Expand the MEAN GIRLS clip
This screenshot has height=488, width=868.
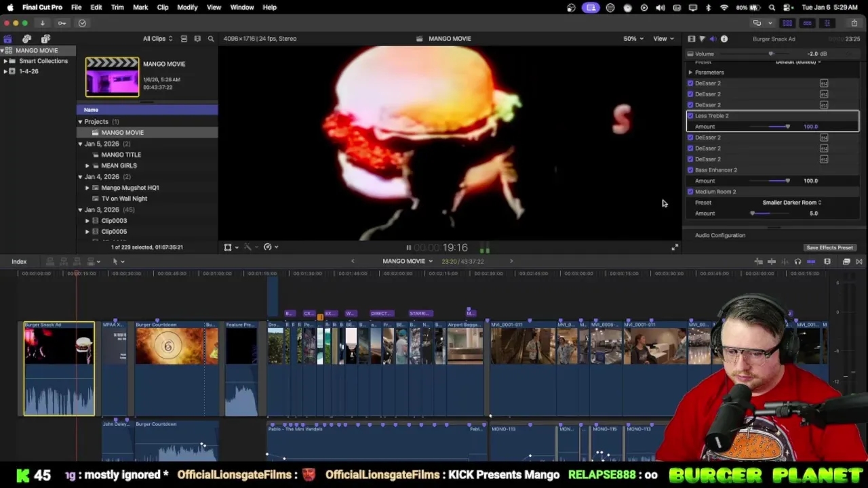pos(87,165)
